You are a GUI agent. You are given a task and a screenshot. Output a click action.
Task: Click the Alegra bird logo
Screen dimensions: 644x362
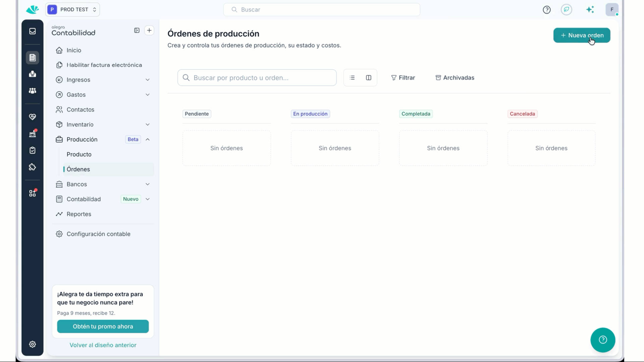tap(32, 10)
